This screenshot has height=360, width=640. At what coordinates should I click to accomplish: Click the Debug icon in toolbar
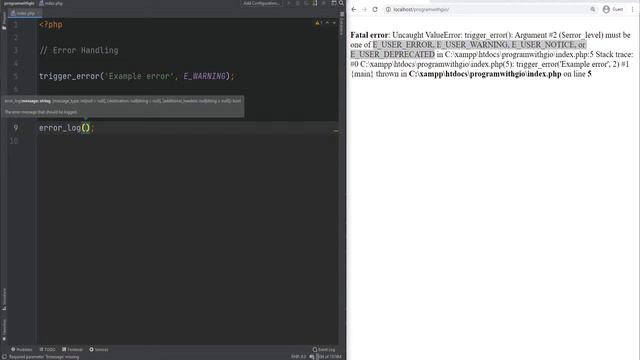coord(298,3)
